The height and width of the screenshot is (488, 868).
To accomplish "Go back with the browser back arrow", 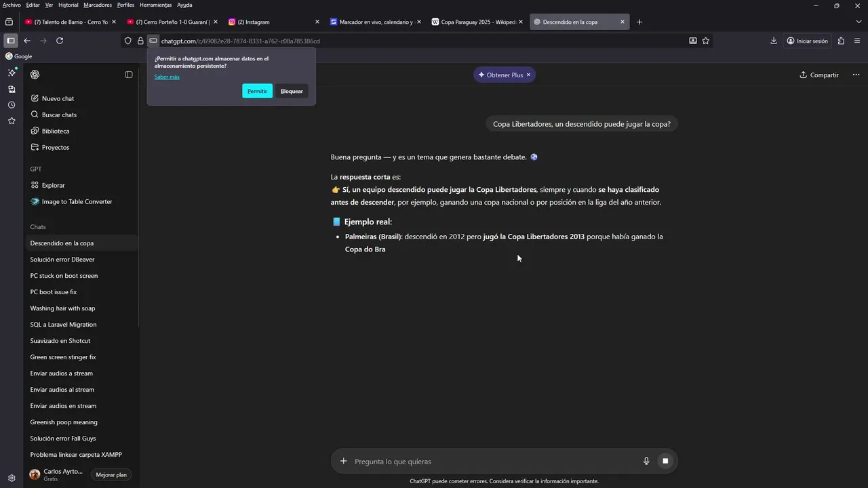I will pyautogui.click(x=27, y=41).
